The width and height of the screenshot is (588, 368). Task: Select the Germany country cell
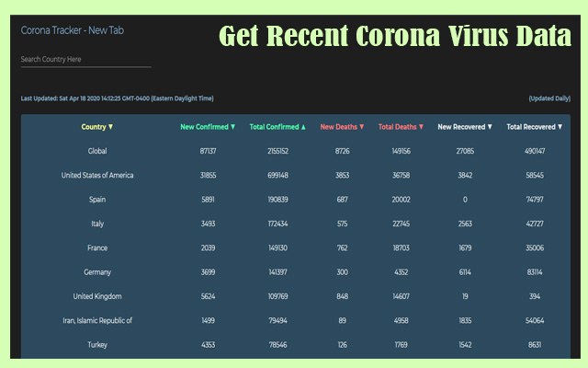pos(97,272)
